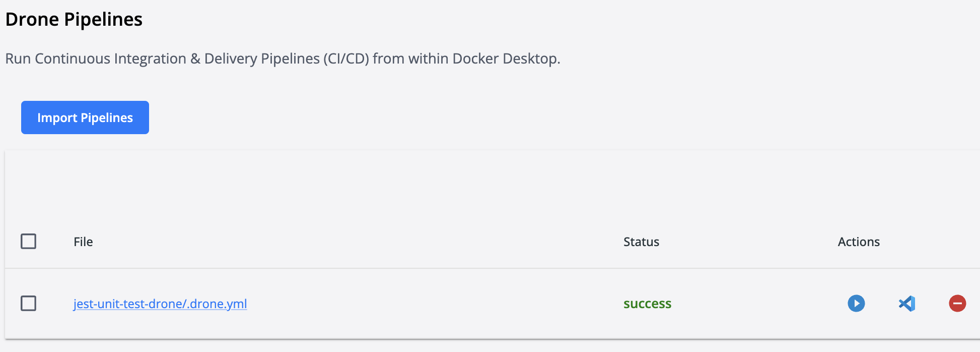Screen dimensions: 980x352
Task: Click the word 'Drone' in page title
Action: [x=32, y=19]
